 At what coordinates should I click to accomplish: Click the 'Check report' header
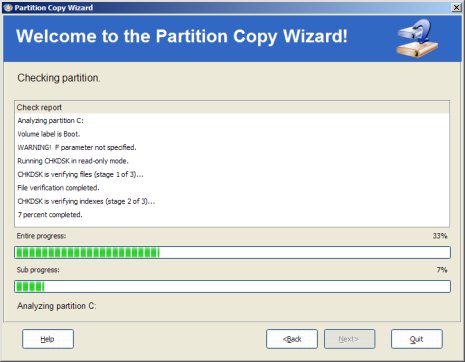[x=232, y=107]
